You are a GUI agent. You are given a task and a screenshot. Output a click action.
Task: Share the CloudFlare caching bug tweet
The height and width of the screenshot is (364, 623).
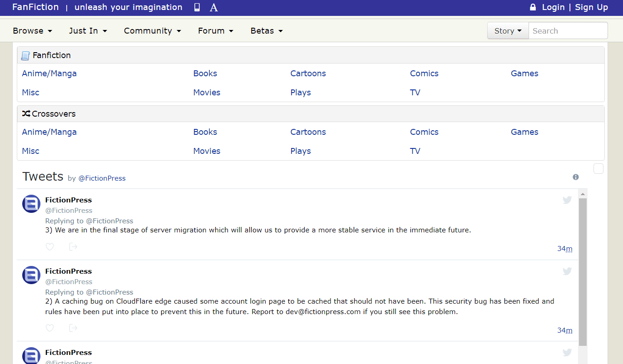73,328
